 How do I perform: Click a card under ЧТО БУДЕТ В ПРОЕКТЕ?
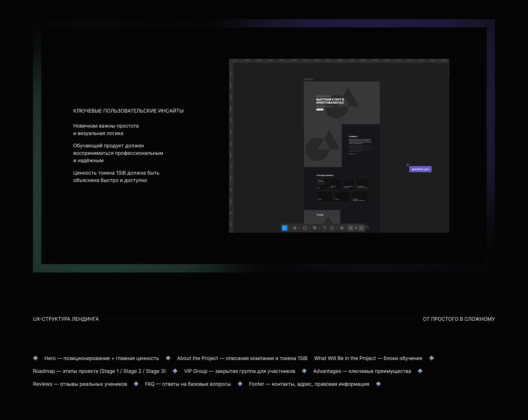[323, 184]
